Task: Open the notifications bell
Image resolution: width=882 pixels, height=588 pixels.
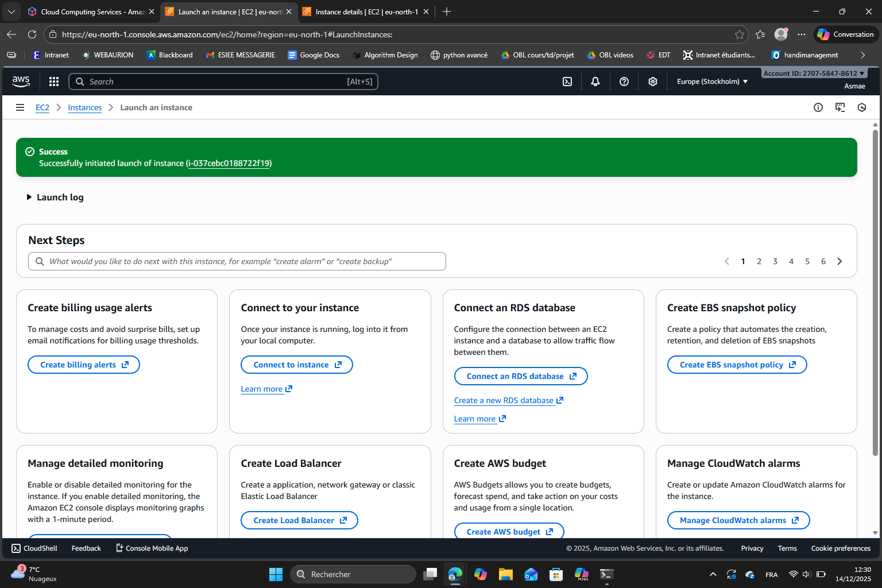Action: [x=595, y=81]
